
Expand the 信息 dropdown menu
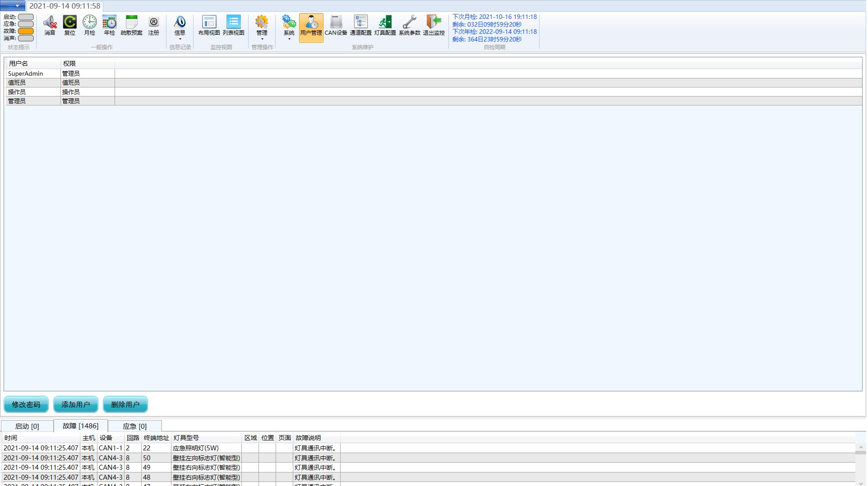click(x=180, y=28)
